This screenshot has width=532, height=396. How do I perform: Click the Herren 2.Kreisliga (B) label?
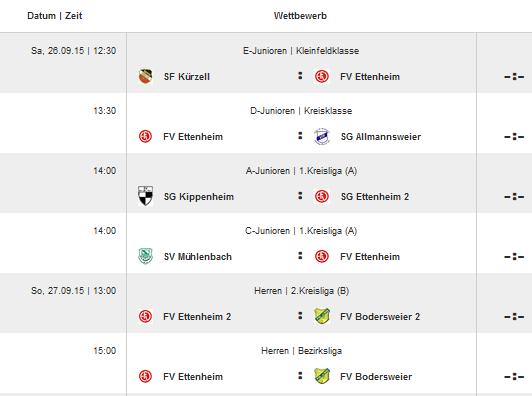point(301,291)
